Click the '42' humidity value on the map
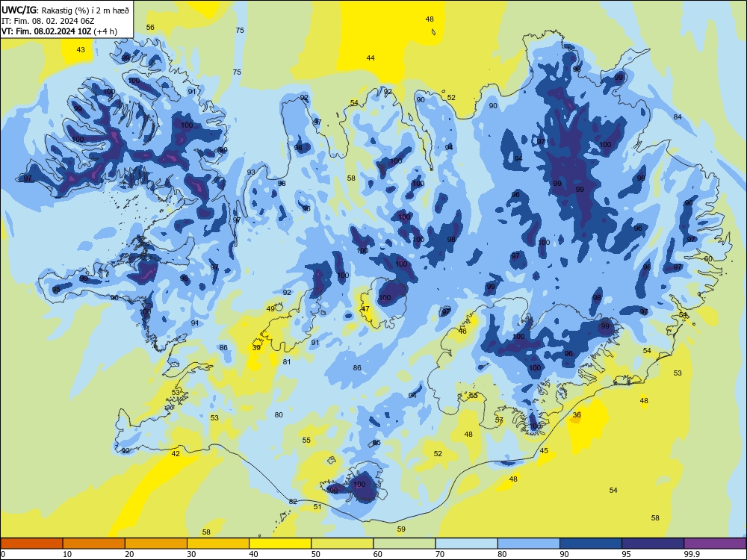 click(x=176, y=453)
